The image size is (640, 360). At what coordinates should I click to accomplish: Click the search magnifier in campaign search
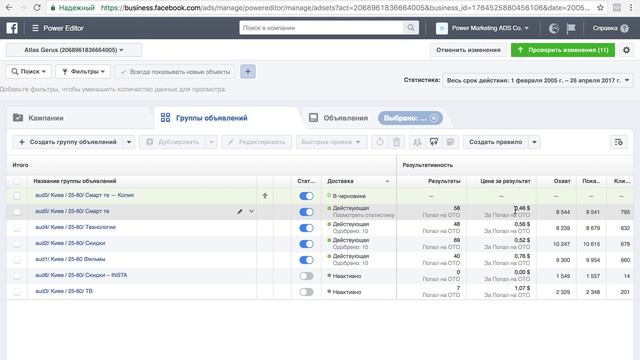coord(411,28)
